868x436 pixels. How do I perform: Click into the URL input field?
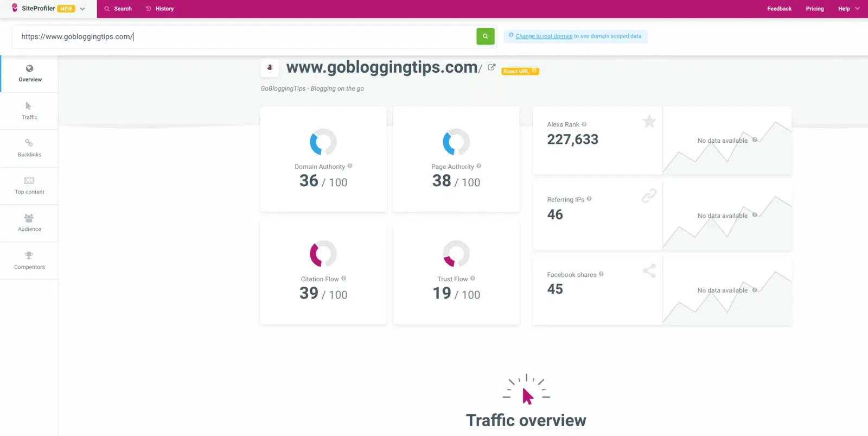click(x=244, y=36)
